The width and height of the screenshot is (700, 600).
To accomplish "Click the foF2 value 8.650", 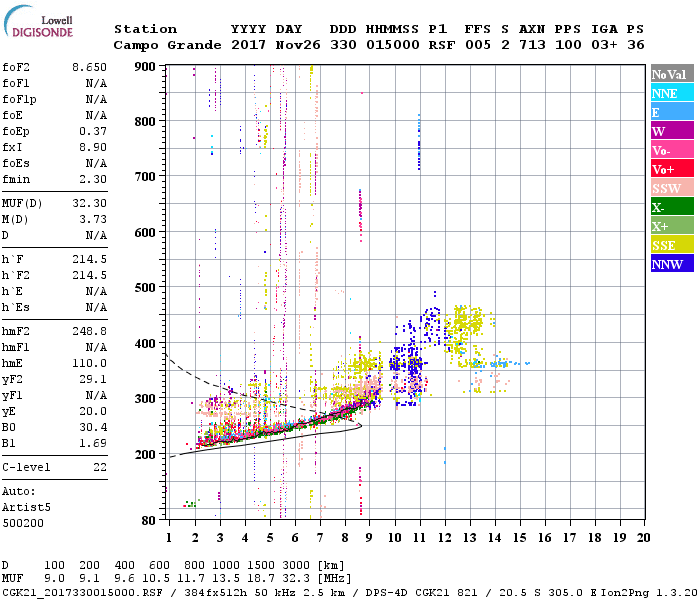I will point(89,67).
